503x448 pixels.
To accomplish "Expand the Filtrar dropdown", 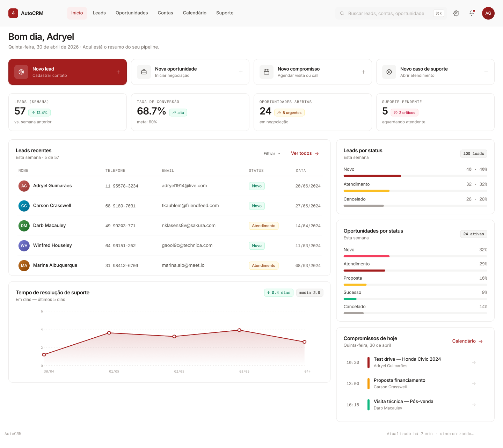I will pos(272,154).
